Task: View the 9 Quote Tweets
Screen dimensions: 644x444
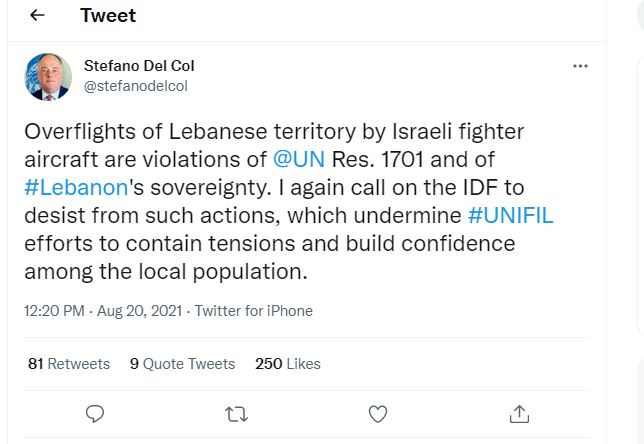Action: [x=182, y=364]
